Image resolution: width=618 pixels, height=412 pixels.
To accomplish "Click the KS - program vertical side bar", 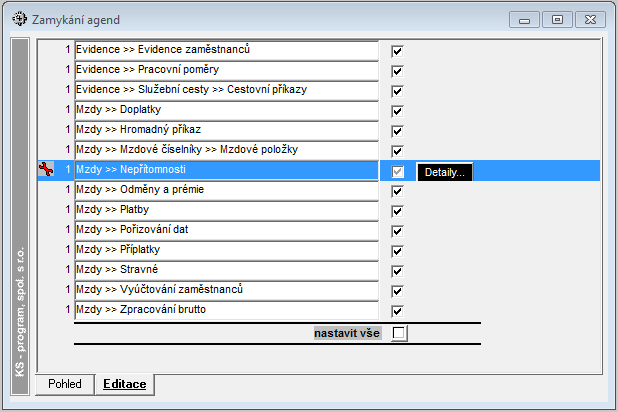I will [x=20, y=216].
